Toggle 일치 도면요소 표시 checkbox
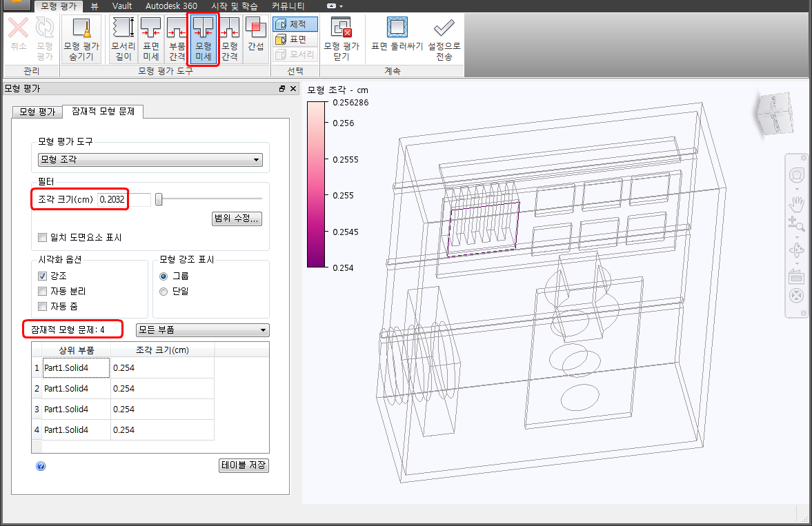 point(43,238)
